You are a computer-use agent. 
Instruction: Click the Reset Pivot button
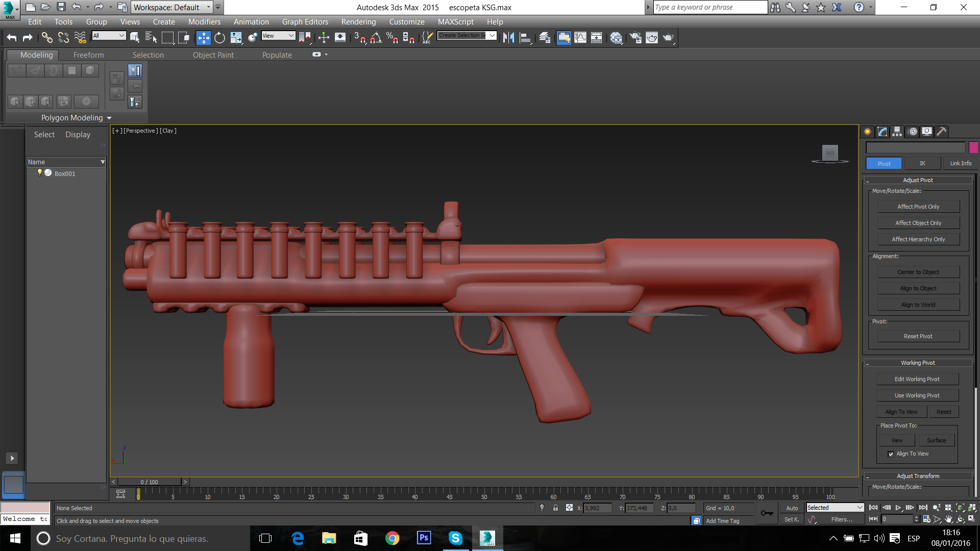point(918,336)
